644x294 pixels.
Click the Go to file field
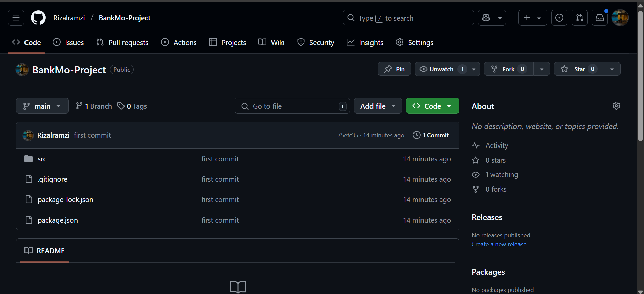tap(292, 106)
